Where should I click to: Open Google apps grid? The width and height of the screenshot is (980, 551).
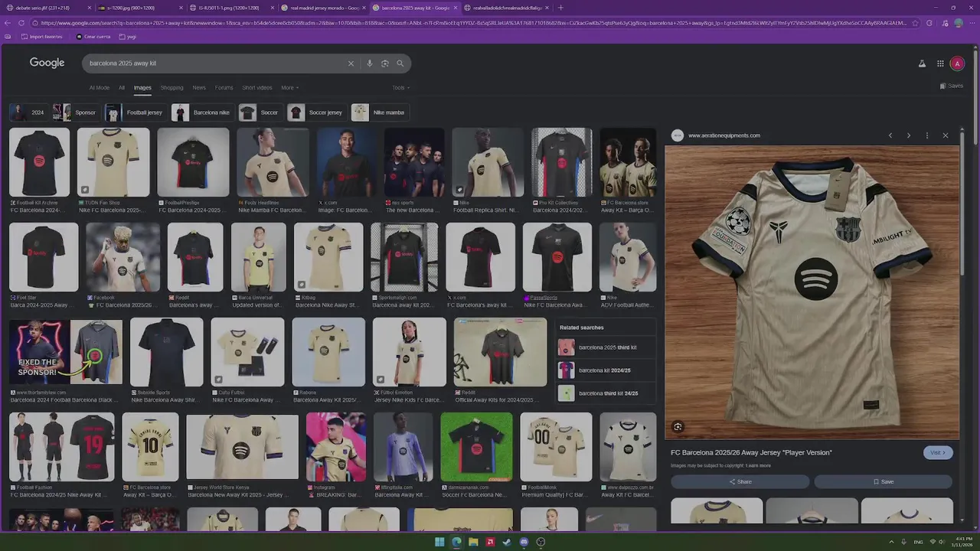coord(940,64)
